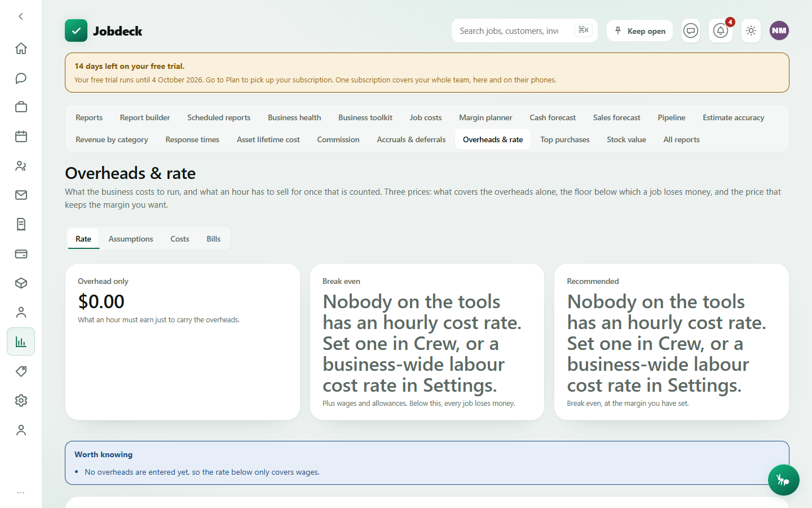Open the payments card icon in sidebar

point(21,254)
